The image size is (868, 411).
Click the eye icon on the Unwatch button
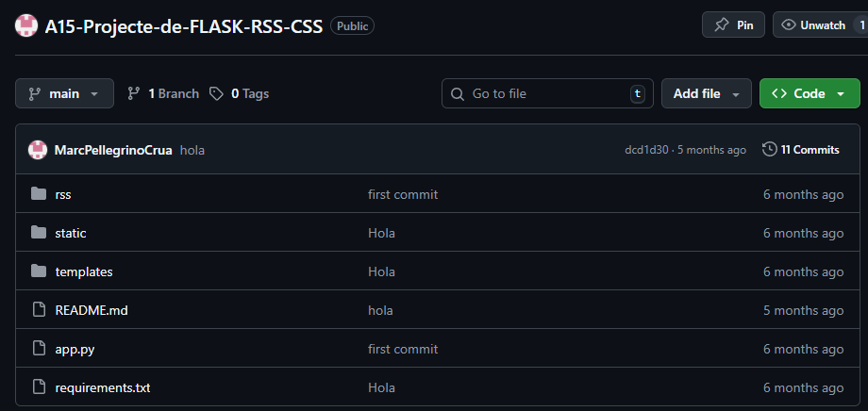(789, 25)
